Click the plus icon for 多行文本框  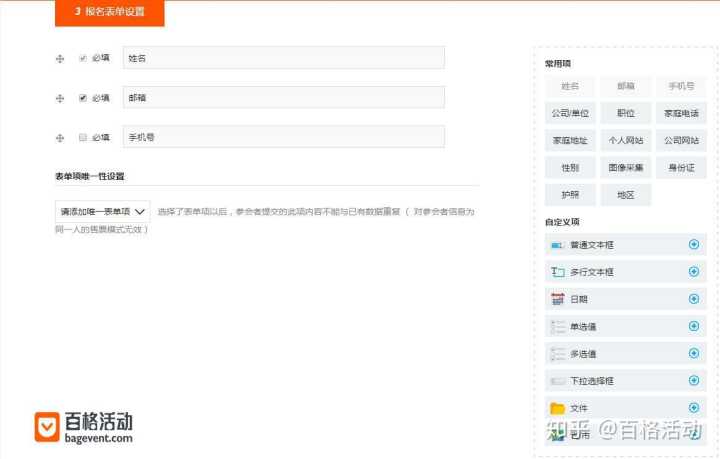click(x=694, y=271)
